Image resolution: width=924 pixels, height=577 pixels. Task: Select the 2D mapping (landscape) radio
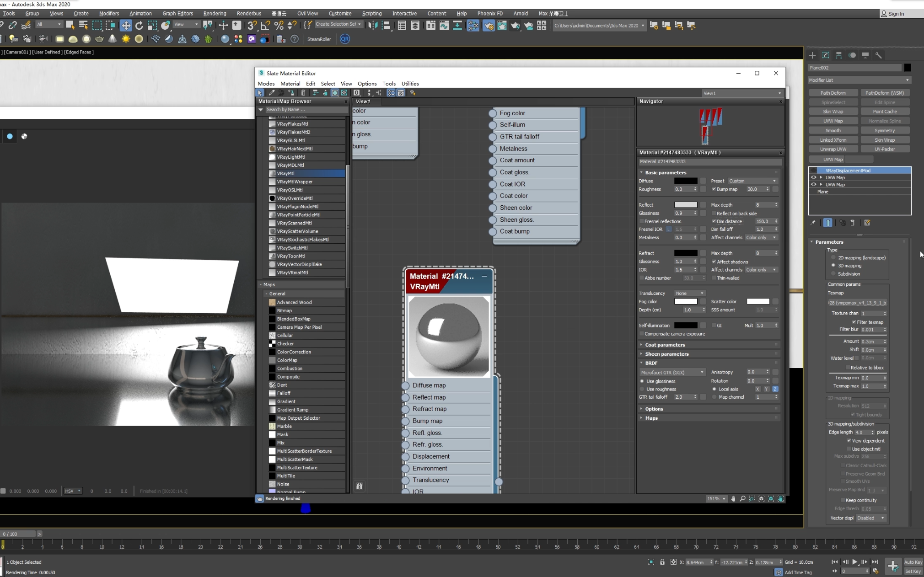point(833,258)
